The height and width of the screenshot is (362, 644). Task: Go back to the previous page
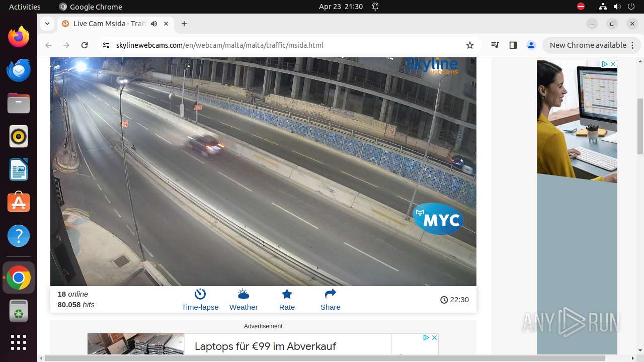pos(48,45)
